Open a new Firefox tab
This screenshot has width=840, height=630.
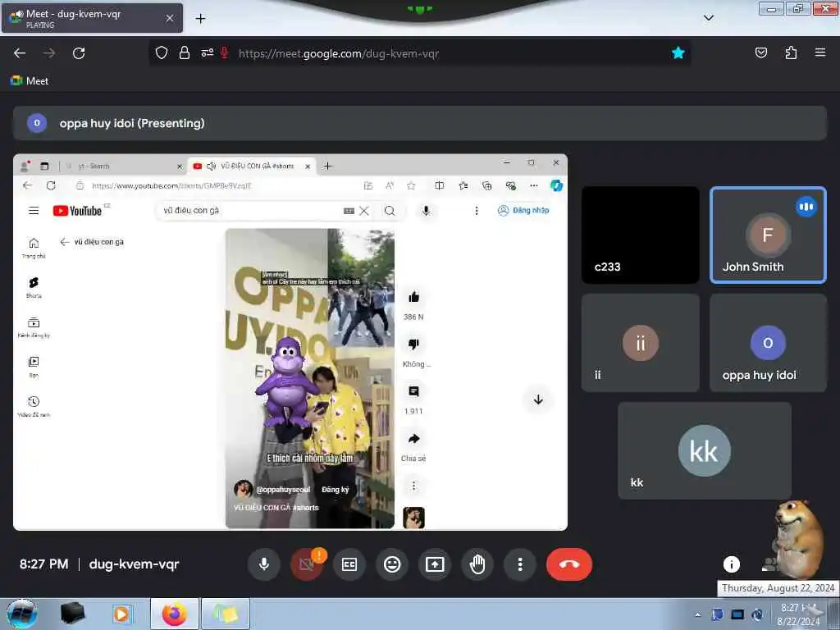[200, 19]
